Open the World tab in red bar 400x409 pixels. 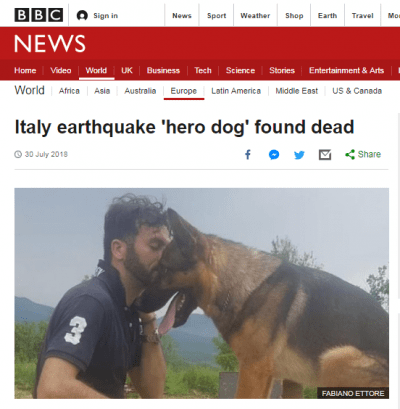(96, 71)
